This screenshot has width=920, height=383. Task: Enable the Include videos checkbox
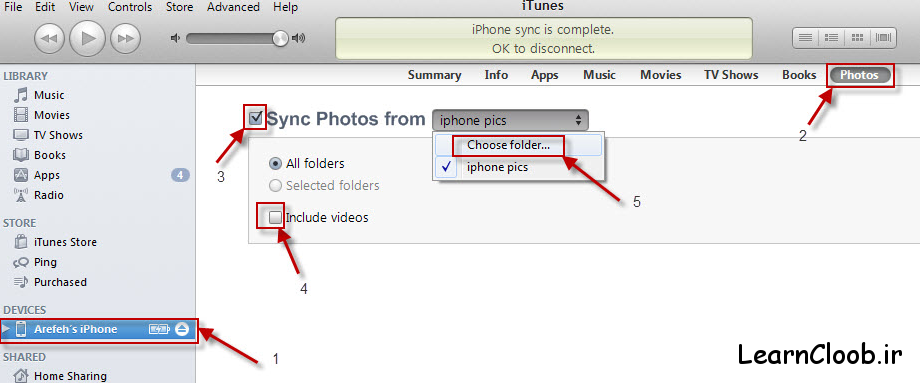pos(275,218)
